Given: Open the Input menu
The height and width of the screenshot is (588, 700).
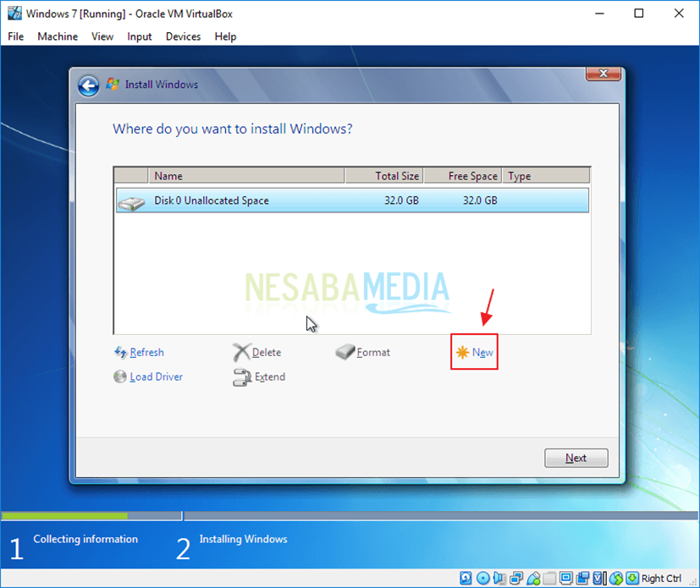Looking at the screenshot, I should (x=140, y=36).
